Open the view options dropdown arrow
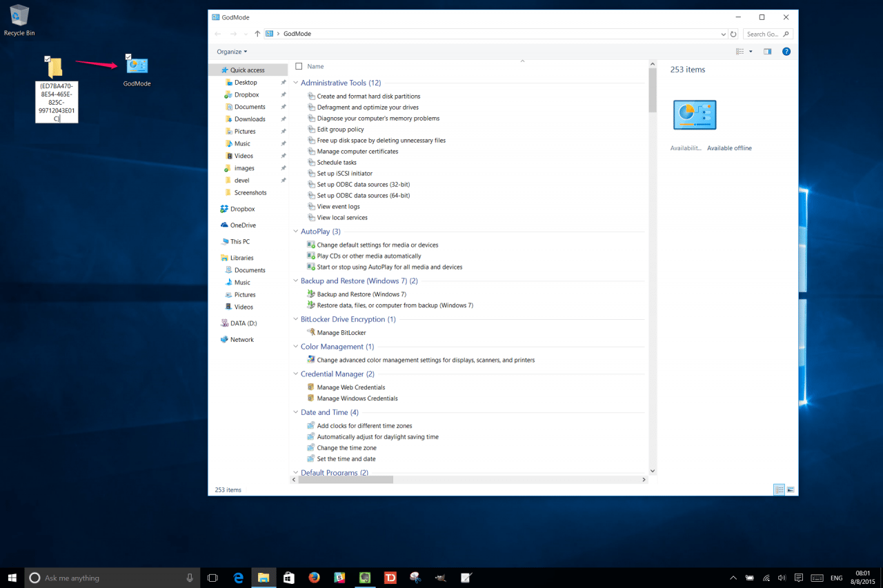This screenshot has width=883, height=588. click(751, 52)
